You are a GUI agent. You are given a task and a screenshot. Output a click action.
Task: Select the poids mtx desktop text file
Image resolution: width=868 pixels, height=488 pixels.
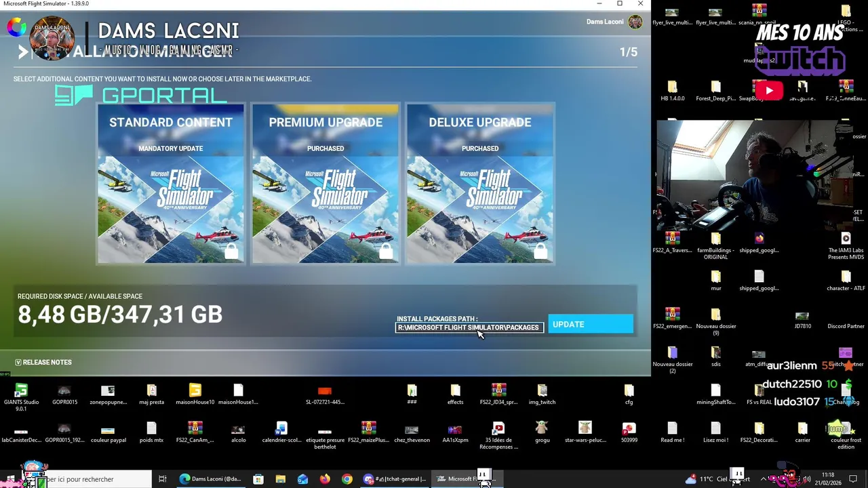151,433
